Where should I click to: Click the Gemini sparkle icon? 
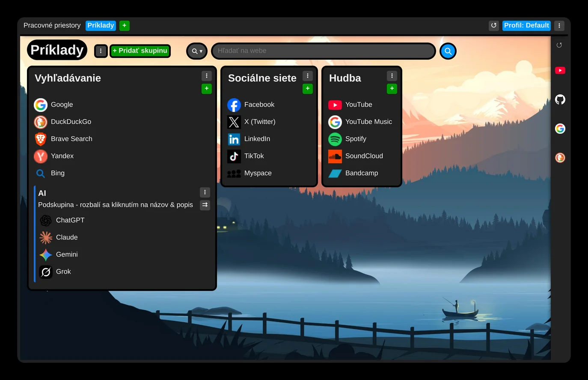tap(46, 255)
